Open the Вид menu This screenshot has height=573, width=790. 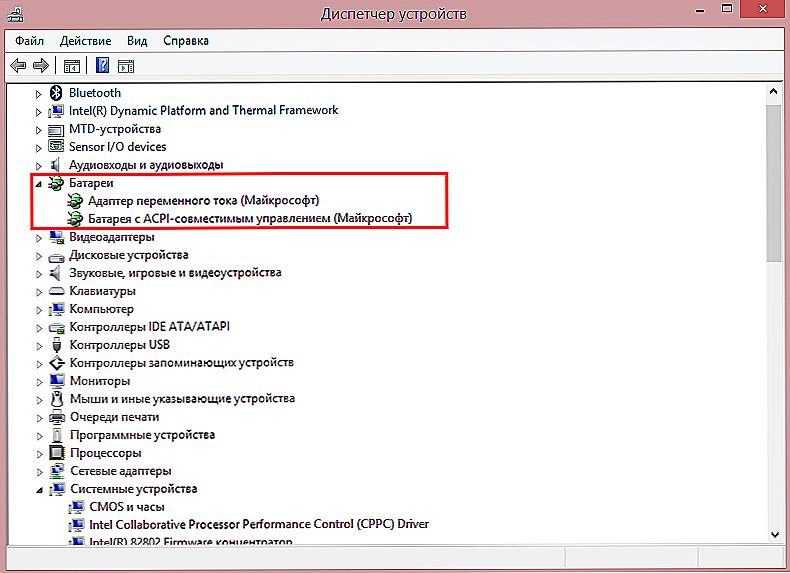tap(137, 41)
